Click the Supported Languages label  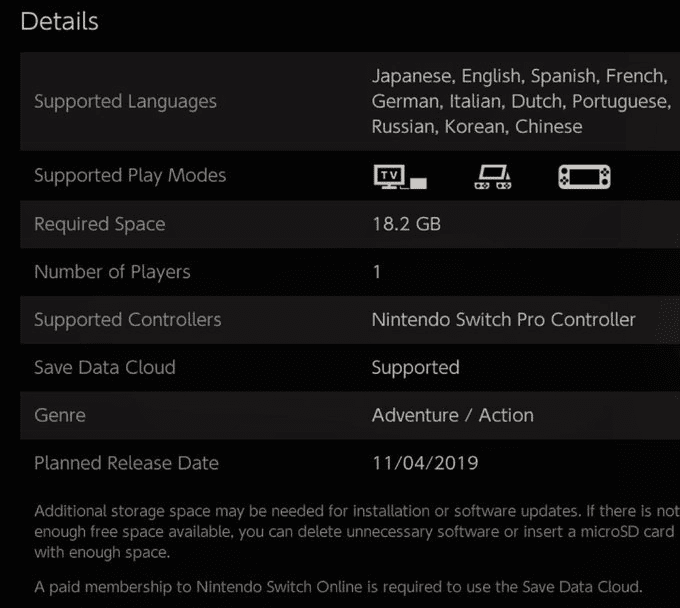pos(125,101)
